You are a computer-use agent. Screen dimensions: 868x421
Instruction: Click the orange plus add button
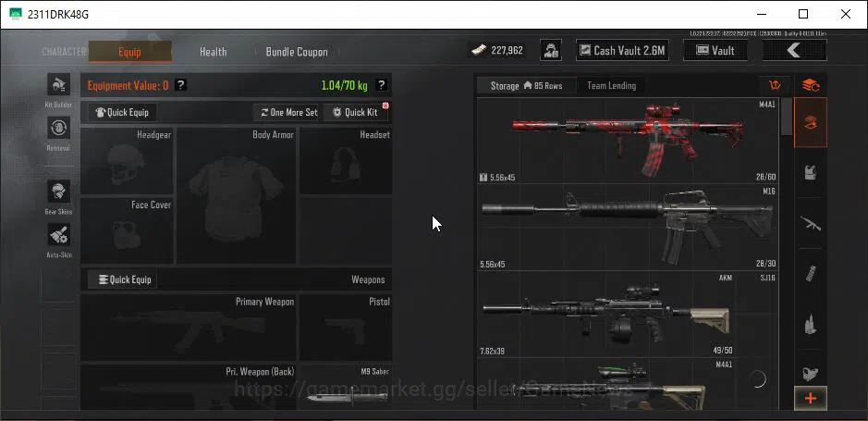[811, 398]
